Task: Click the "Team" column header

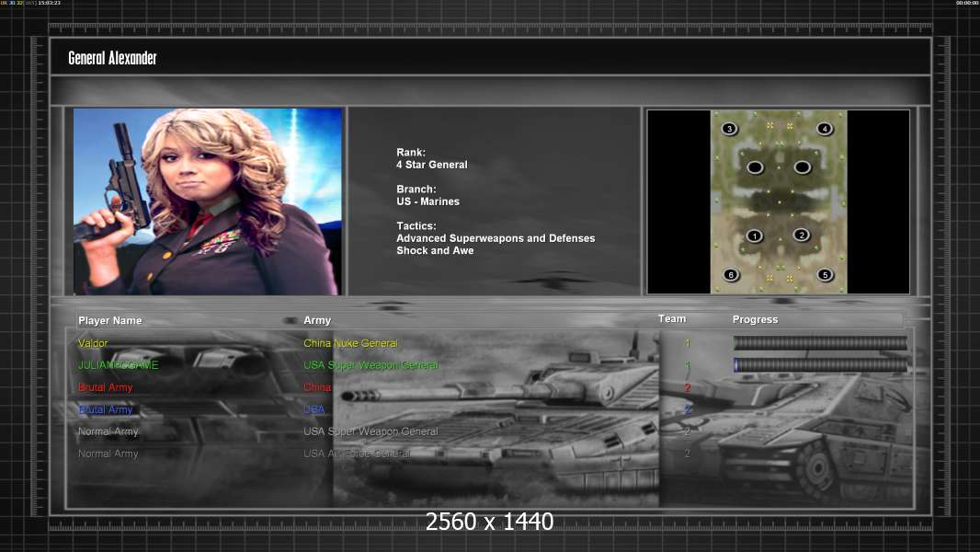Action: click(672, 319)
